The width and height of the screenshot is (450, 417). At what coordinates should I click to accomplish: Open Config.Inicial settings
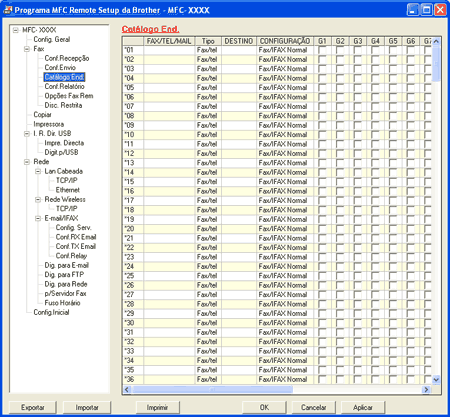click(x=51, y=312)
